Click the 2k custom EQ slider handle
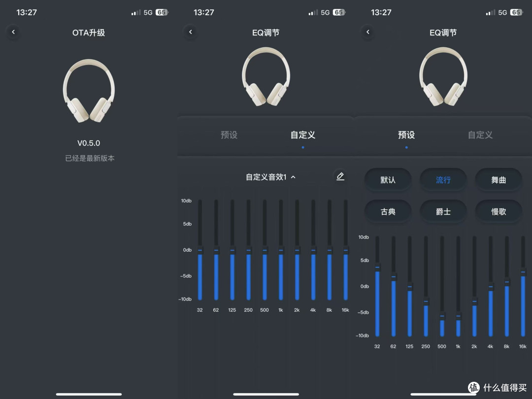532x399 pixels. pos(297,250)
